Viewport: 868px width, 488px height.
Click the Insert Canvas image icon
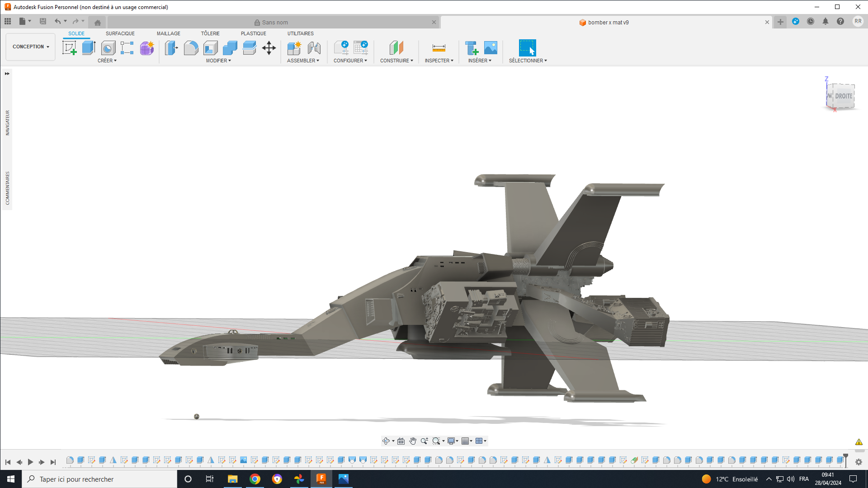491,48
